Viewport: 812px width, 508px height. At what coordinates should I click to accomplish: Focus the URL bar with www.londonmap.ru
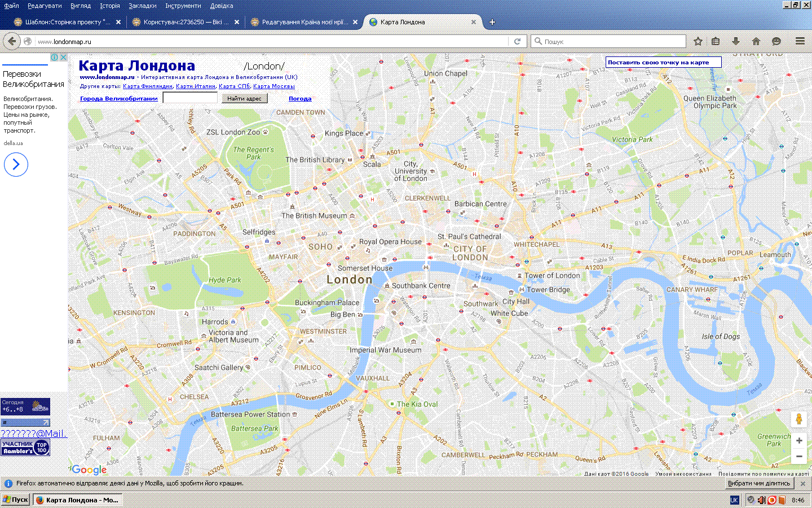tap(271, 41)
